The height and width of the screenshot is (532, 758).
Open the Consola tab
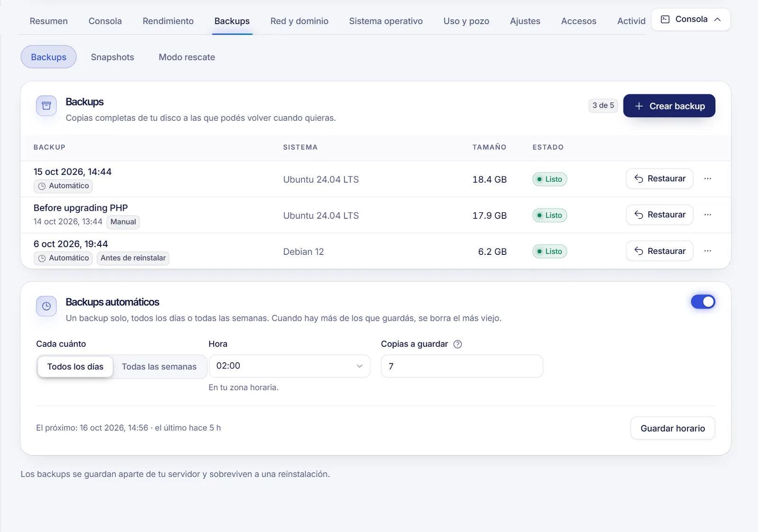click(x=105, y=21)
